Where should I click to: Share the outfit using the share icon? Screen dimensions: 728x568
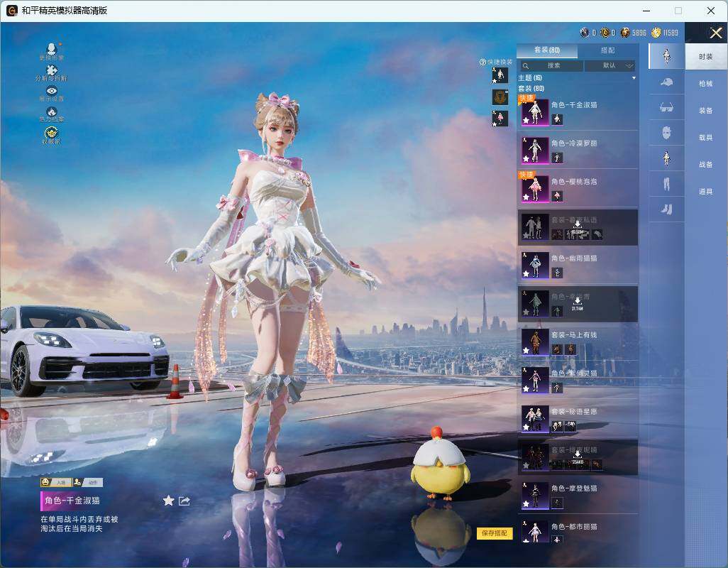[184, 501]
